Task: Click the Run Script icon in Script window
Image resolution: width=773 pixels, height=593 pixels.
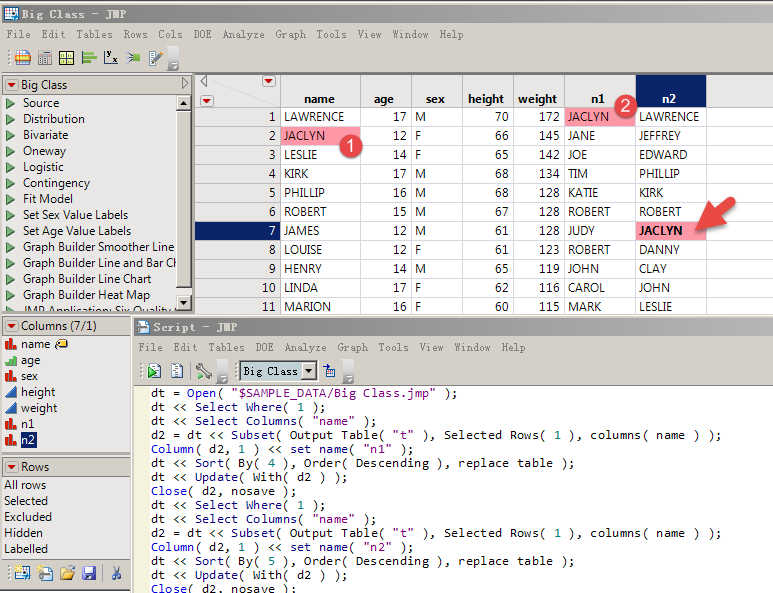Action: click(154, 371)
